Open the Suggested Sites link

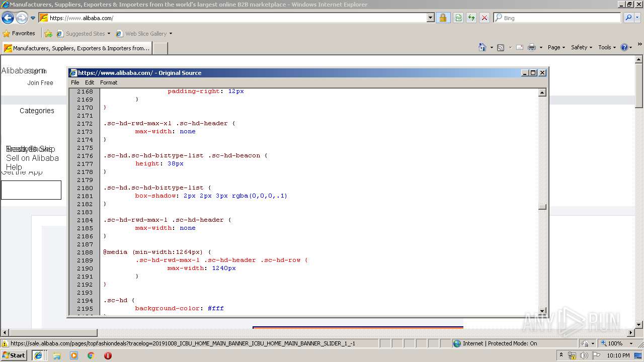[x=83, y=34]
